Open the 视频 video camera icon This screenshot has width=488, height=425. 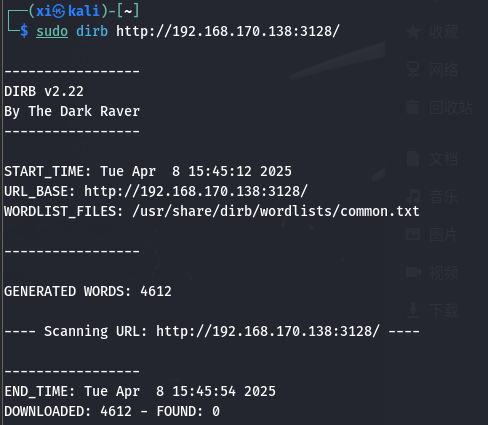click(x=413, y=273)
